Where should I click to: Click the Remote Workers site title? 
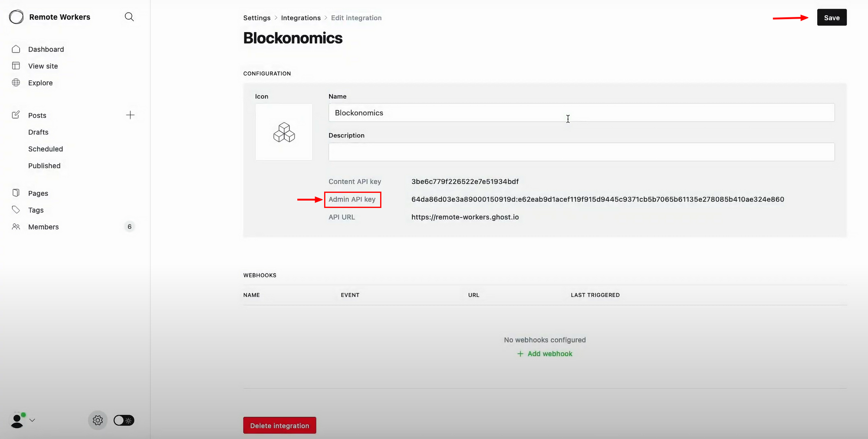(x=60, y=17)
